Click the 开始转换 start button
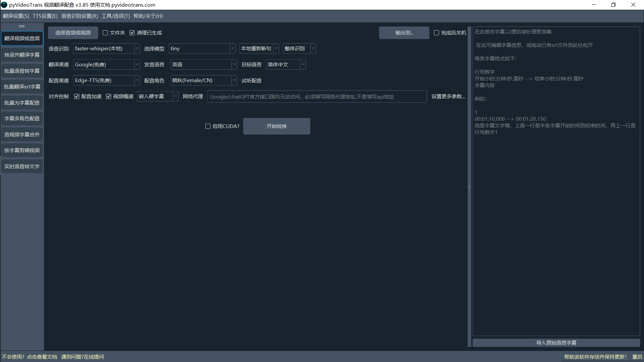Screen dimensions: 644x362 [x=276, y=126]
